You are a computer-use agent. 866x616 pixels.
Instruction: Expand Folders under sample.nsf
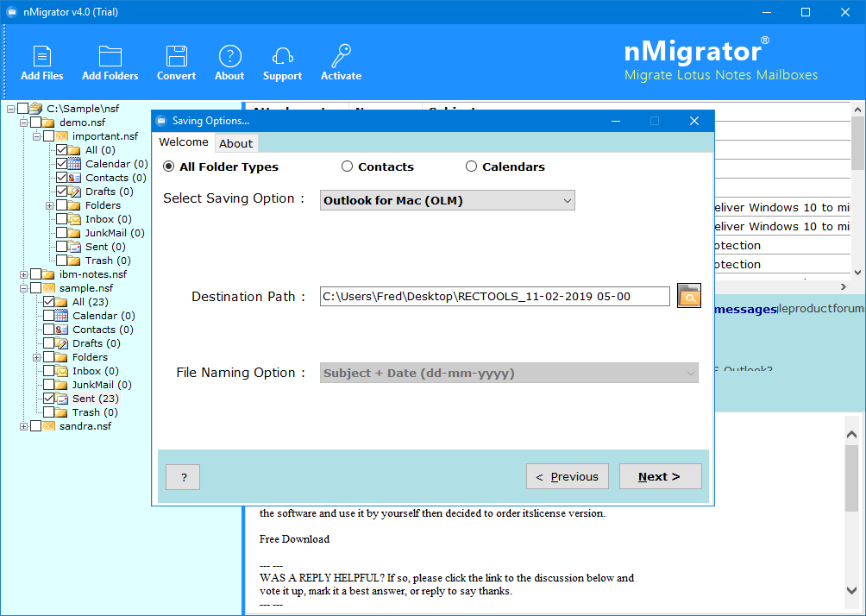click(x=36, y=357)
